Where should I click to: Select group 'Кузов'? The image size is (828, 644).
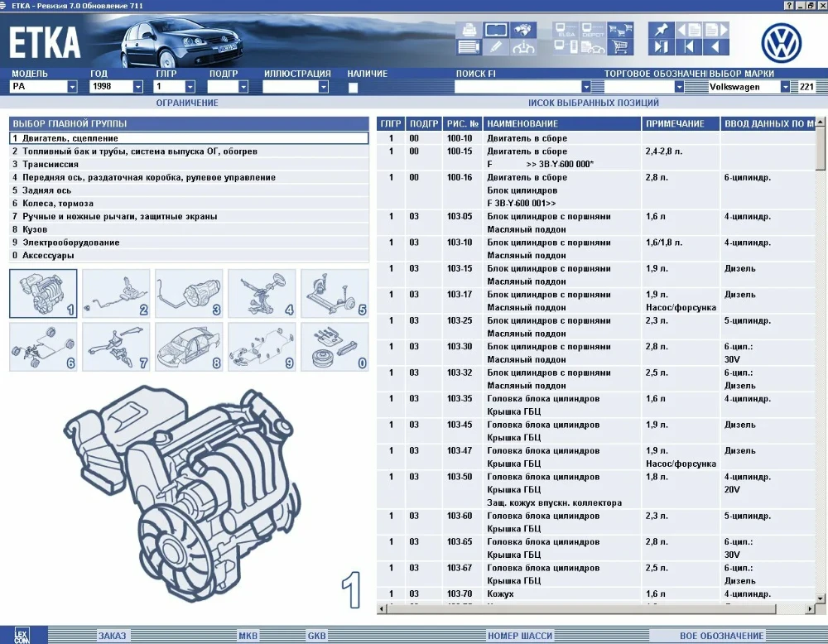[x=189, y=229]
